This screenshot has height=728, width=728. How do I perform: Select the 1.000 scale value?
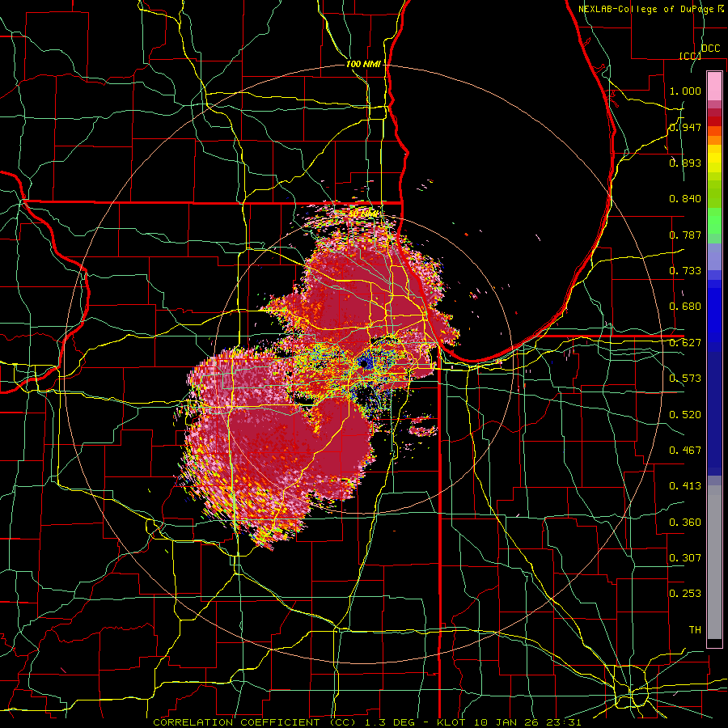[x=685, y=91]
